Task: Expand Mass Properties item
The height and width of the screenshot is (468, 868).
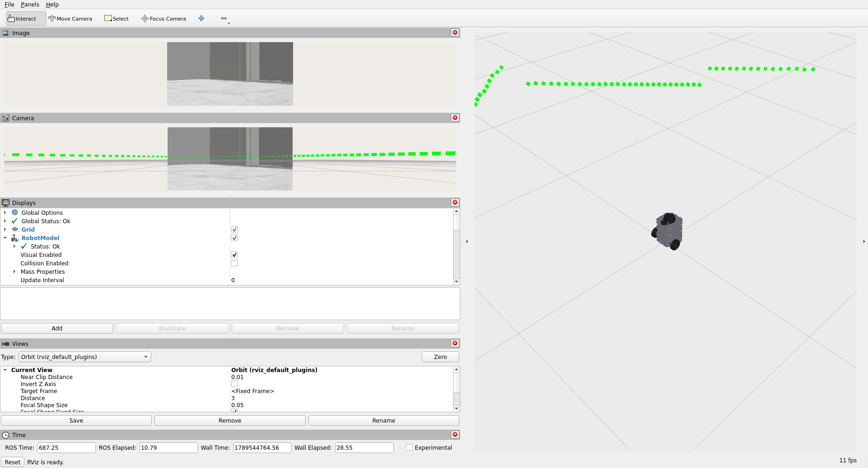Action: coord(15,271)
